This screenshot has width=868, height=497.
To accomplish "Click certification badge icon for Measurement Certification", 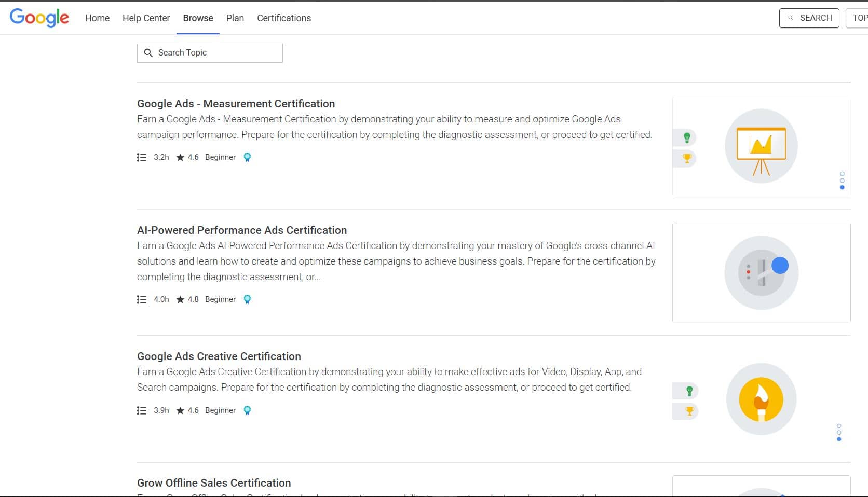I will pos(248,157).
